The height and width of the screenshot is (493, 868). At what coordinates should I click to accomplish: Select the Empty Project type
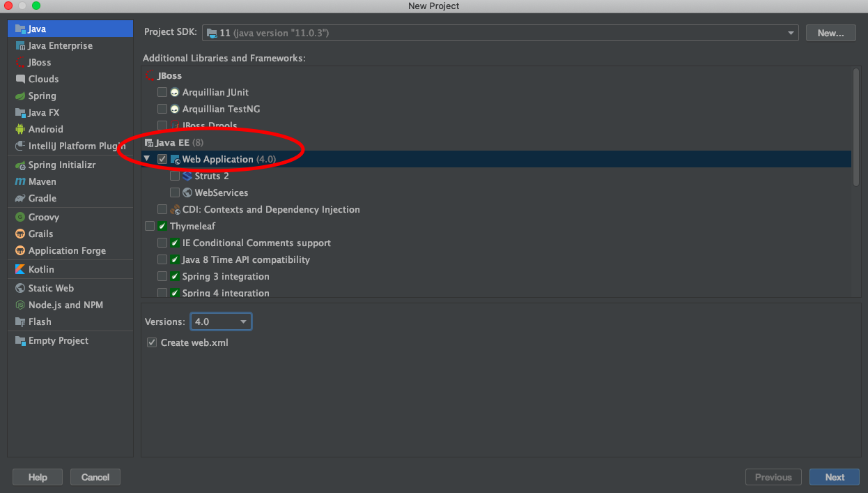[70, 341]
